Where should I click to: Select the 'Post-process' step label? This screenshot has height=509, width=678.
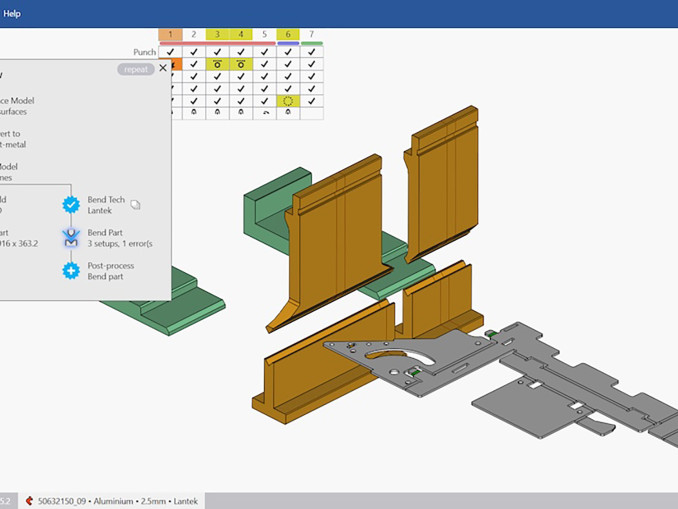(x=111, y=266)
